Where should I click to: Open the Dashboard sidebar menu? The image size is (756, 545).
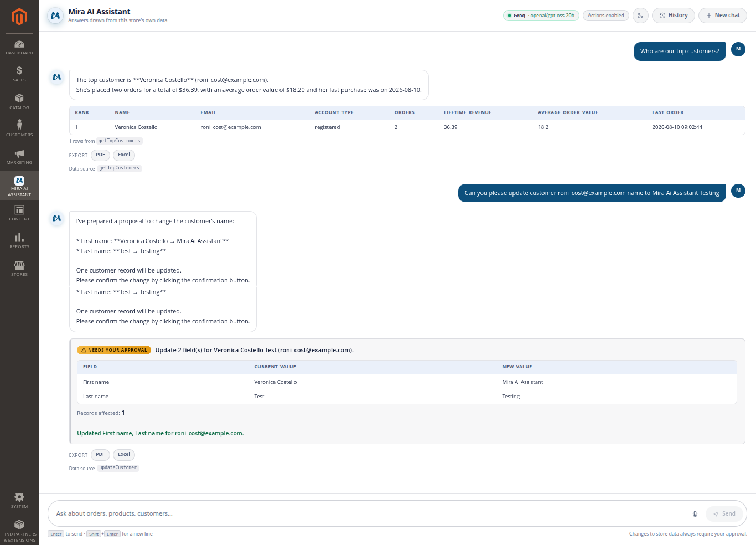(19, 48)
